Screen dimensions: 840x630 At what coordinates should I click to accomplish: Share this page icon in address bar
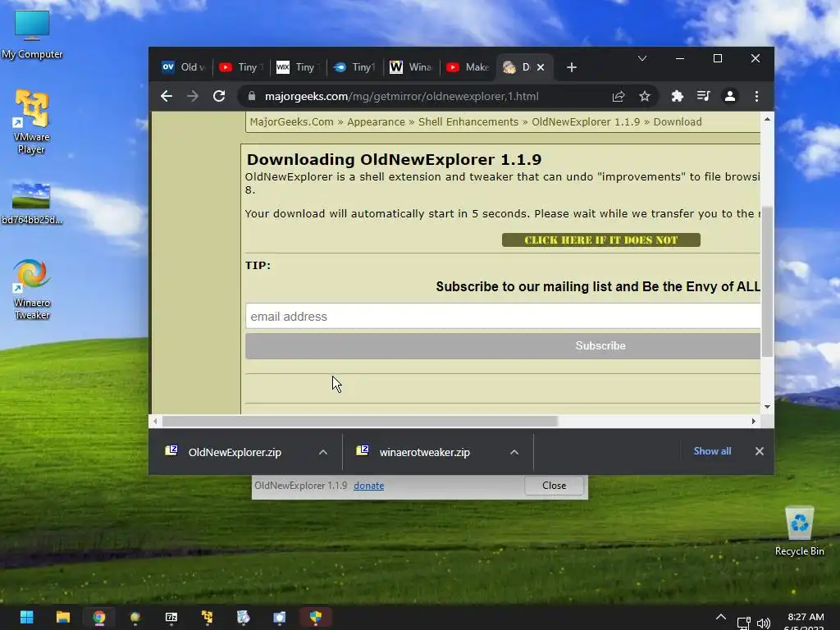pos(619,96)
